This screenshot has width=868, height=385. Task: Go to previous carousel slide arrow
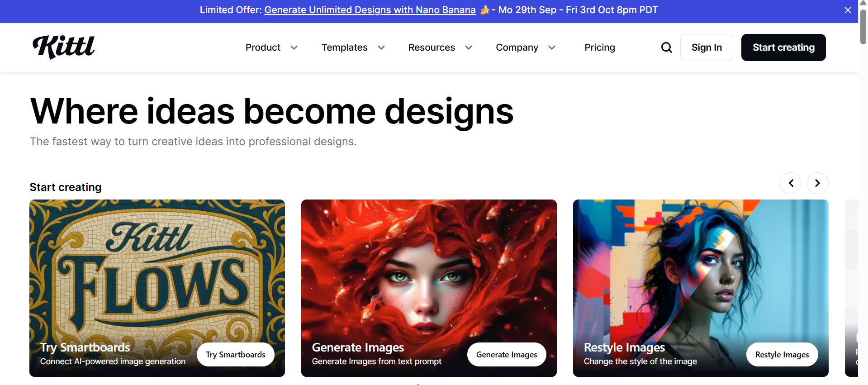(x=791, y=183)
